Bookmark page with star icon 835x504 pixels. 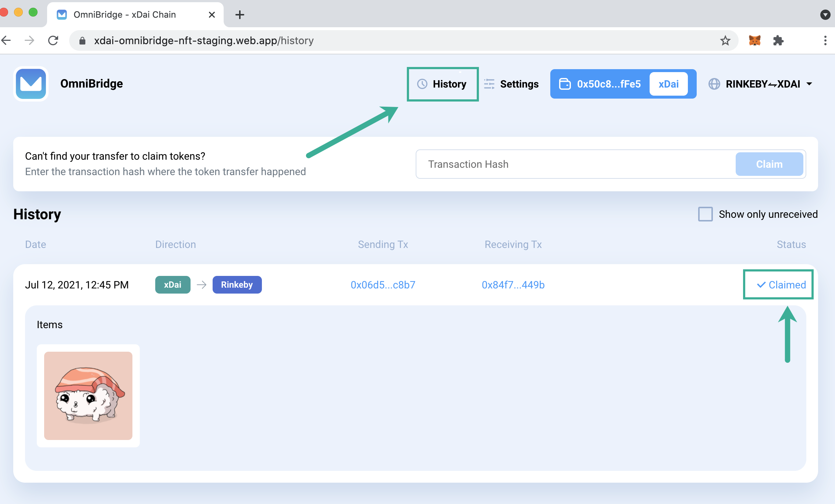725,40
